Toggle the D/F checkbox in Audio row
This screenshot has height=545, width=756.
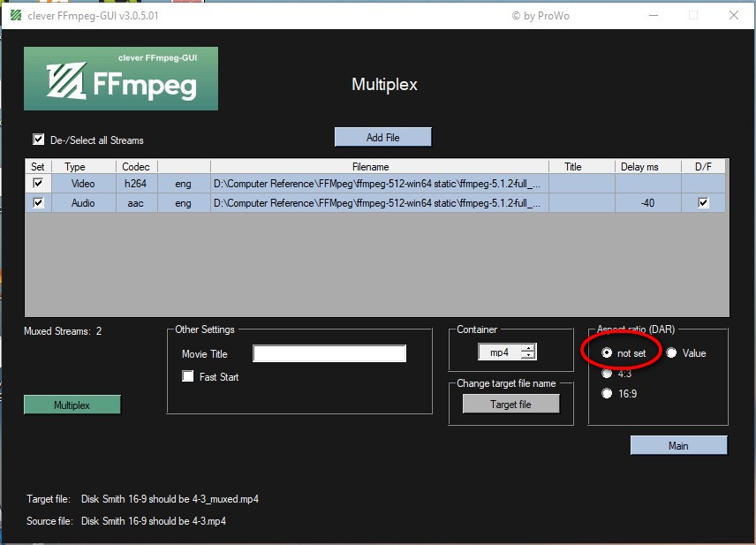703,202
